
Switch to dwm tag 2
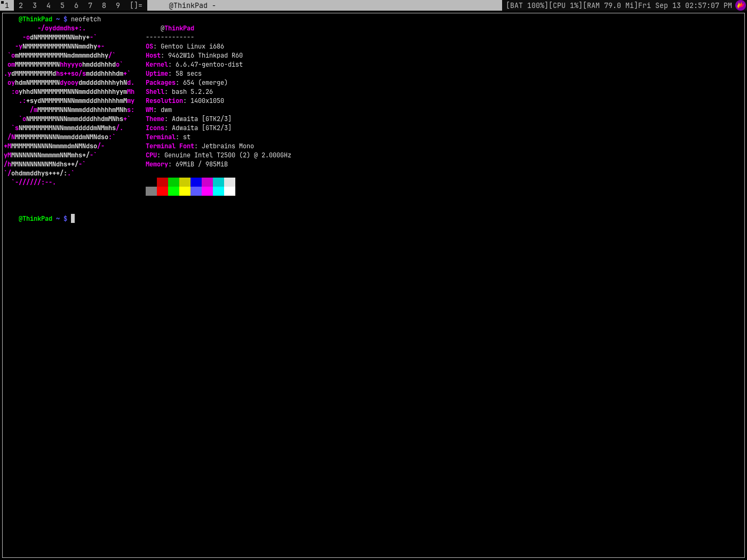point(21,5)
